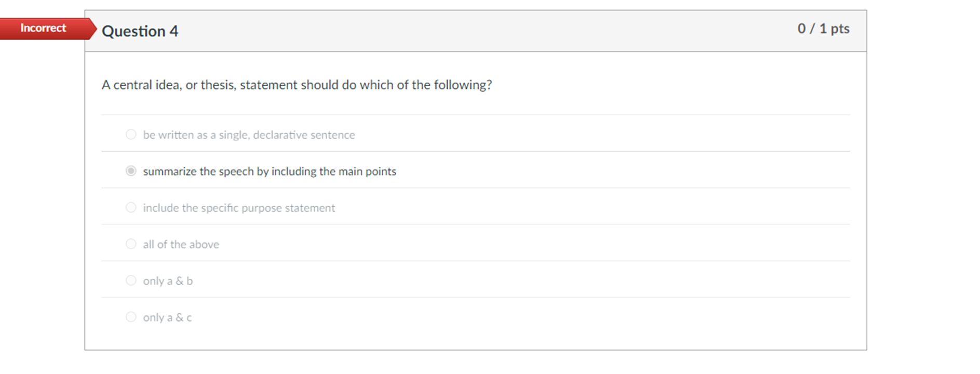Select the 'all of the above' option
Image resolution: width=980 pixels, height=374 pixels.
[181, 244]
